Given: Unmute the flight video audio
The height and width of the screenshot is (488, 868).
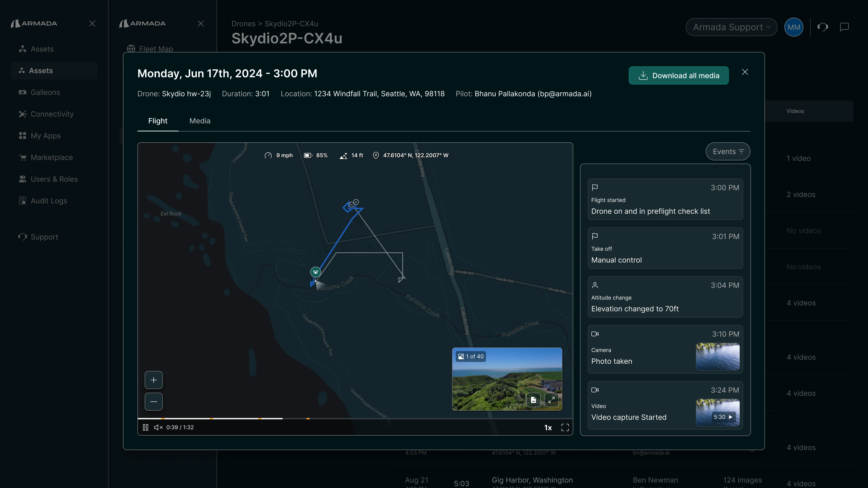Looking at the screenshot, I should (x=158, y=427).
